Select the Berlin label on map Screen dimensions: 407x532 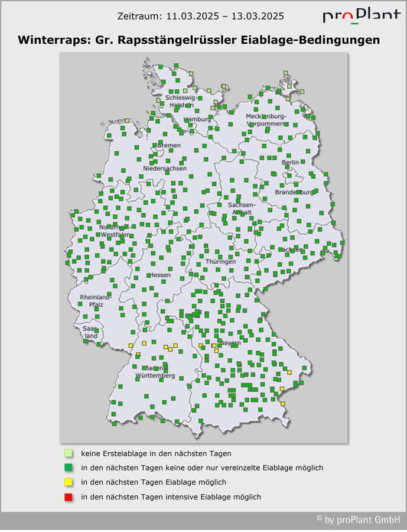[x=291, y=162]
